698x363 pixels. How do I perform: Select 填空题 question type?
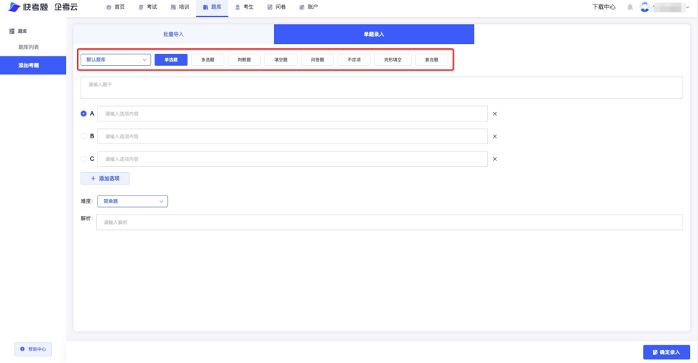coord(280,60)
